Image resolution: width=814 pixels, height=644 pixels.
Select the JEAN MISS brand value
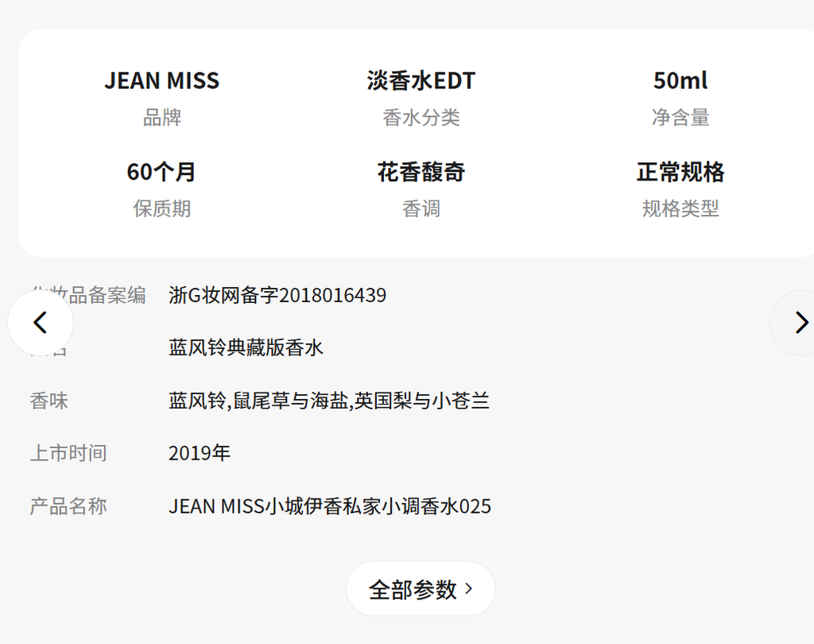click(x=162, y=80)
